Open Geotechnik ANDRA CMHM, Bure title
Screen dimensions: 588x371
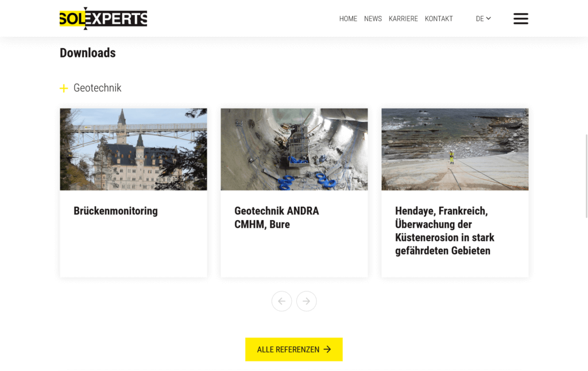click(277, 218)
